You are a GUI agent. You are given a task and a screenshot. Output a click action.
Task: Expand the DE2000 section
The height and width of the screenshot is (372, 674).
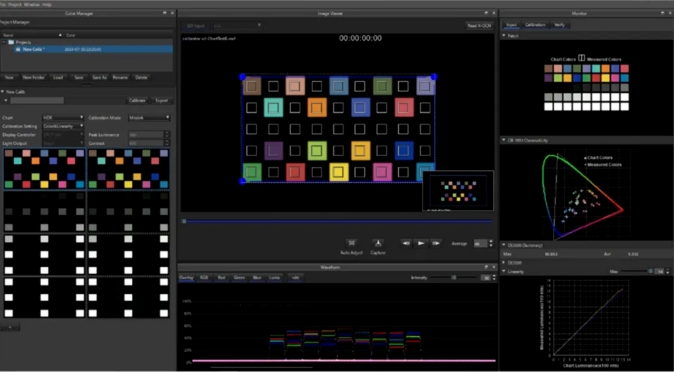coord(503,262)
